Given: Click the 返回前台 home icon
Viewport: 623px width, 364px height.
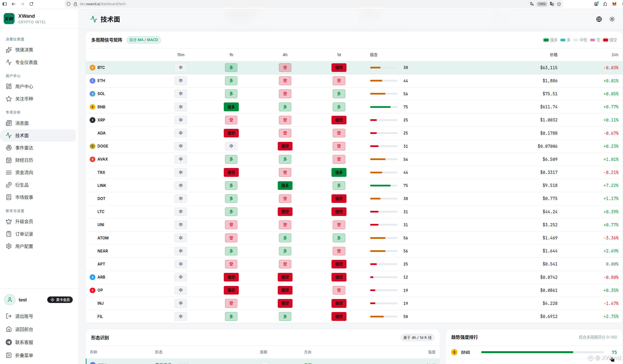Looking at the screenshot, I should click(x=9, y=329).
